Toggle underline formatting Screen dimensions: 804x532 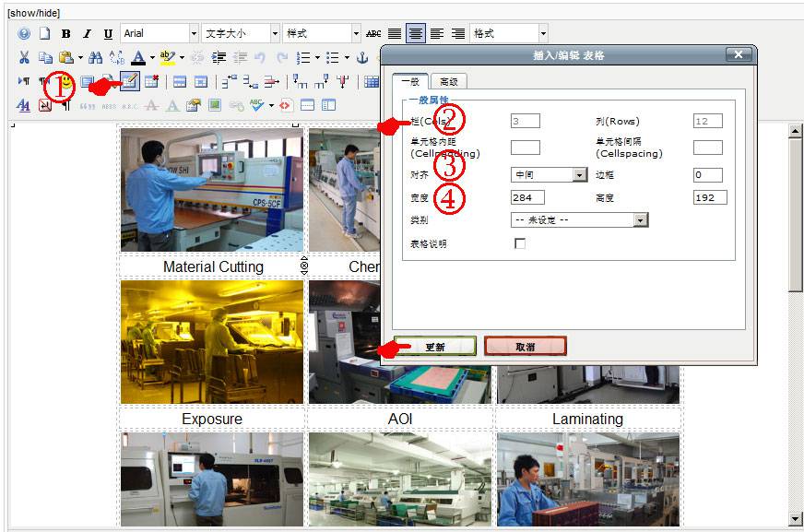(x=106, y=34)
